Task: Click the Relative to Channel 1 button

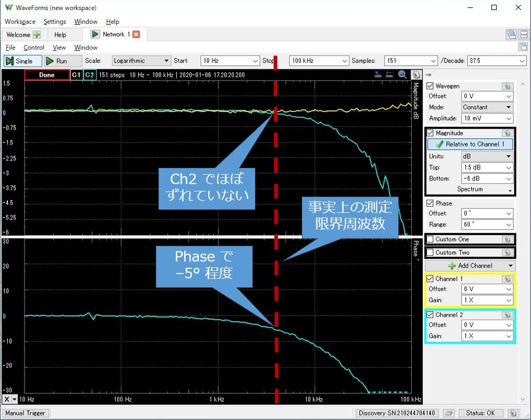Action: point(470,144)
